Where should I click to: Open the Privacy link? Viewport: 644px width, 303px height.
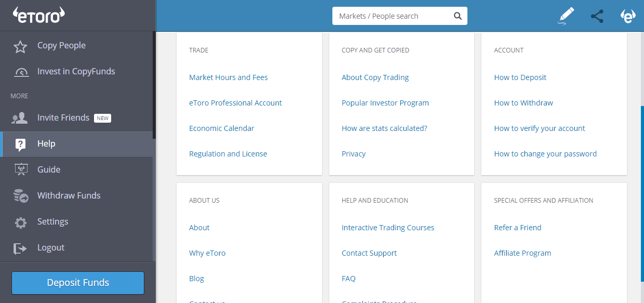[x=354, y=154]
